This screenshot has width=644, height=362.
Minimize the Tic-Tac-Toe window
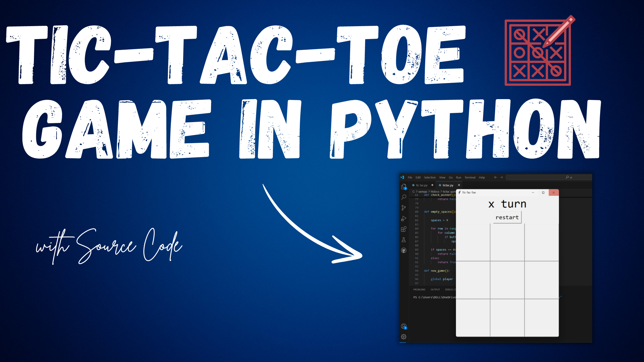pos(533,192)
